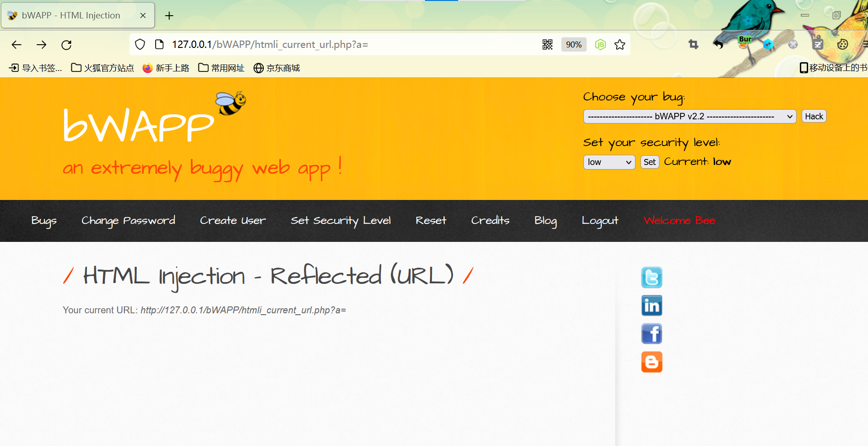Open the 京东商城 bookmark

tap(277, 68)
